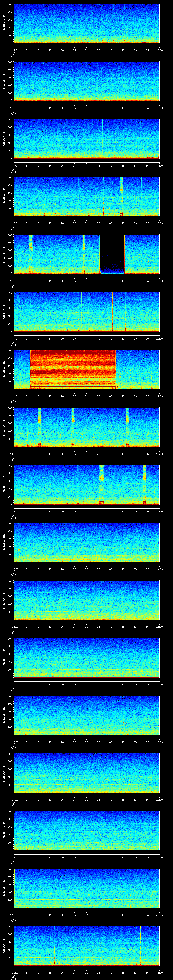This screenshot has height=980, width=173.
Task: Click the 22:00 end time label
Action: 159,454
